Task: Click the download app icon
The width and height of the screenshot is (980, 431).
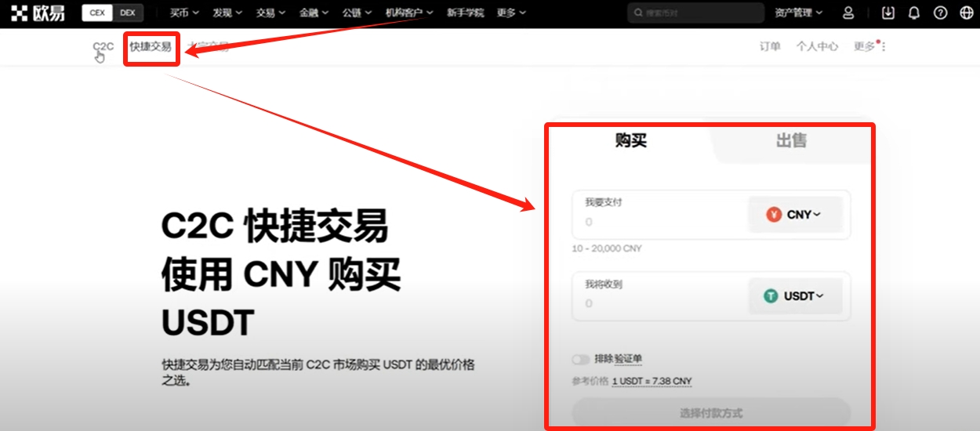Action: (x=888, y=13)
